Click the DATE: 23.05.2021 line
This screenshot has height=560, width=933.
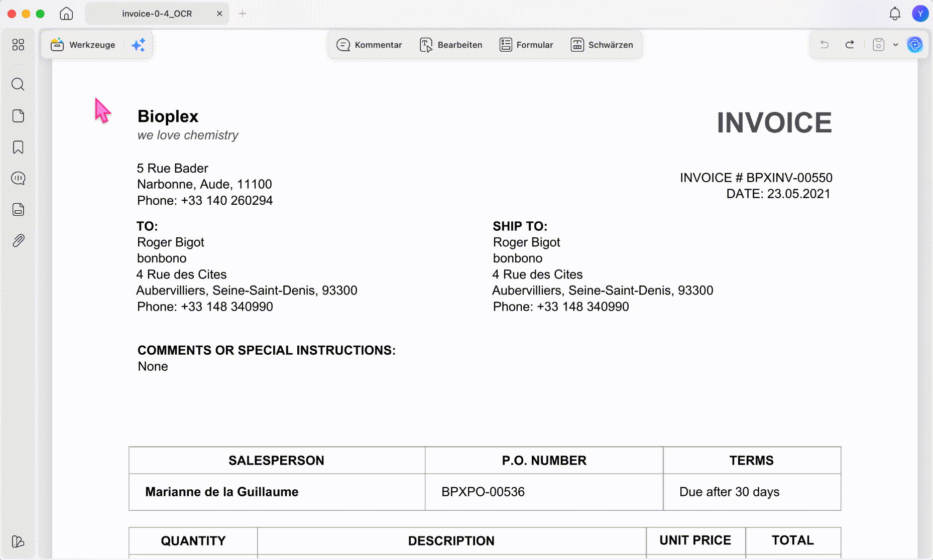click(x=778, y=194)
